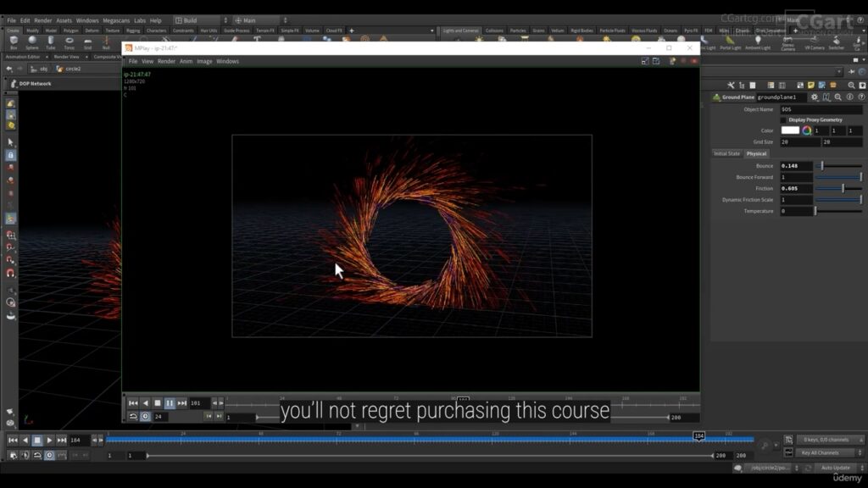868x488 pixels.
Task: Open the 0 keys, 0/0 channels dropdown
Action: [829, 440]
